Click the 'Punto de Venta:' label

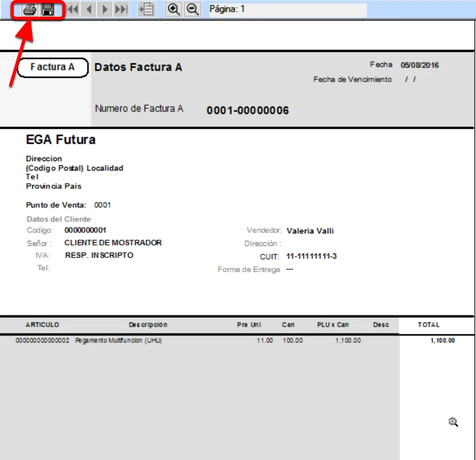(56, 205)
